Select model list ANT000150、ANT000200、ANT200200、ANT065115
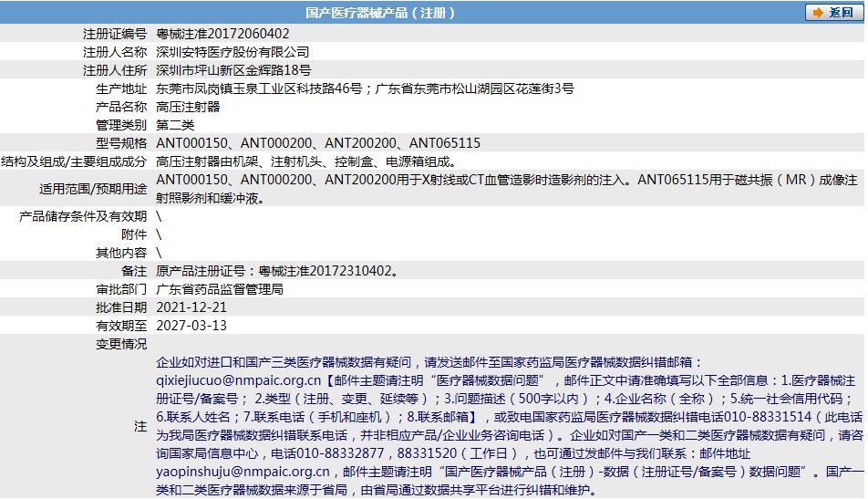868x499 pixels. 318,143
